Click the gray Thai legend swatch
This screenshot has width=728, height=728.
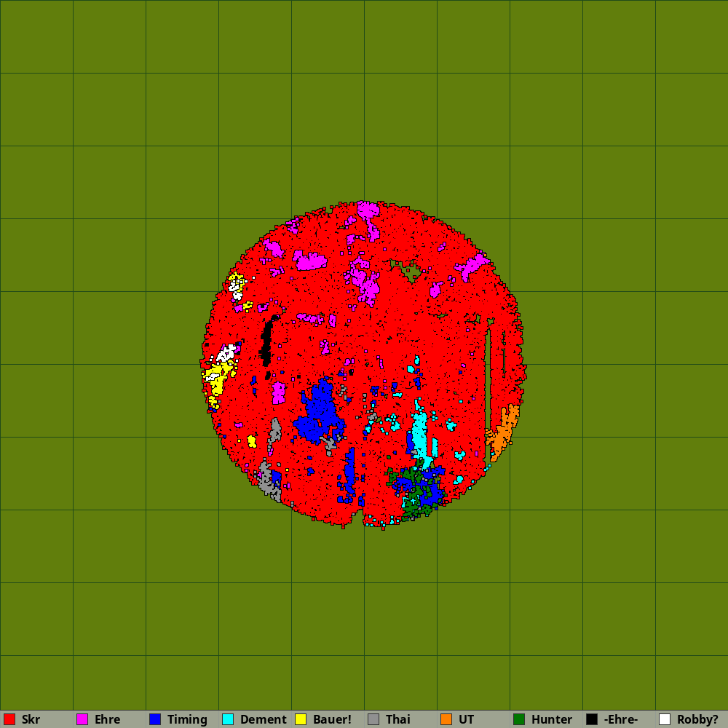point(373,719)
